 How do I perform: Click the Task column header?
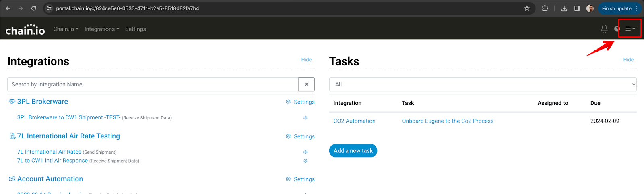click(408, 103)
